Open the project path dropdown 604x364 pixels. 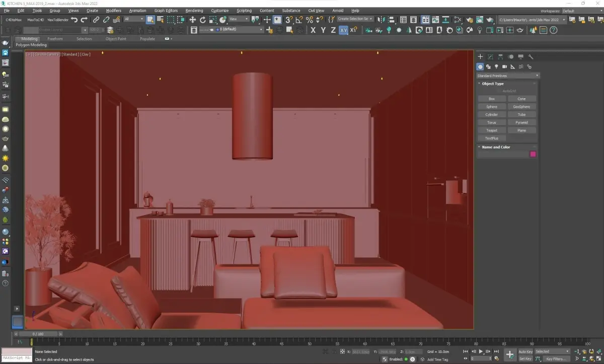[532, 20]
